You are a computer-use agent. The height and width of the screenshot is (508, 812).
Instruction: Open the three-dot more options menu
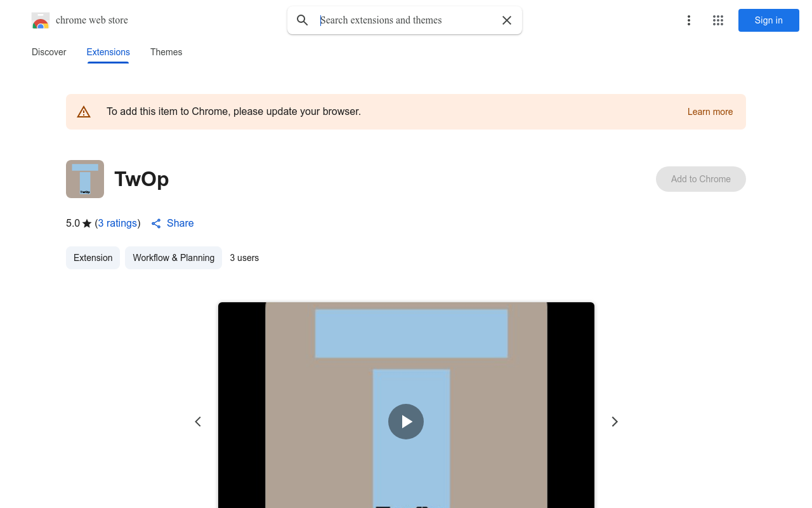click(688, 20)
